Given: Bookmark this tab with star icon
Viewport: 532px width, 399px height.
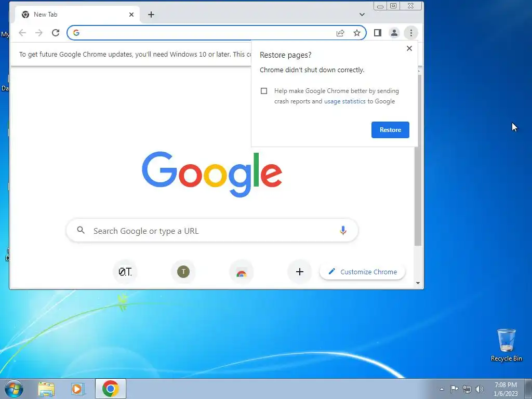Looking at the screenshot, I should tap(356, 33).
